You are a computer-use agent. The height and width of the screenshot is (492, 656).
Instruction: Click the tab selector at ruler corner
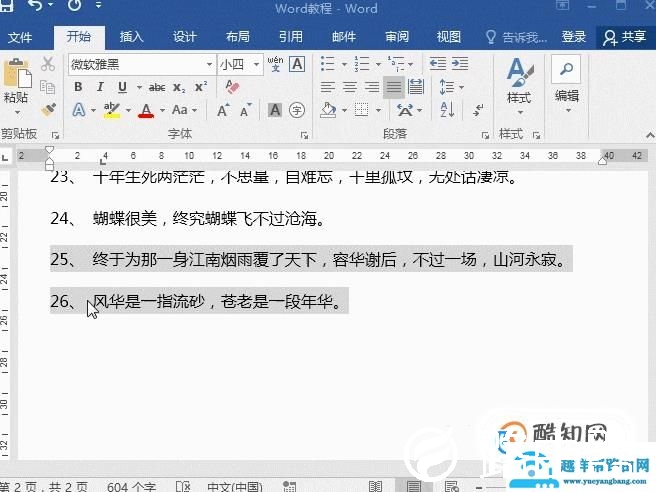(x=5, y=158)
